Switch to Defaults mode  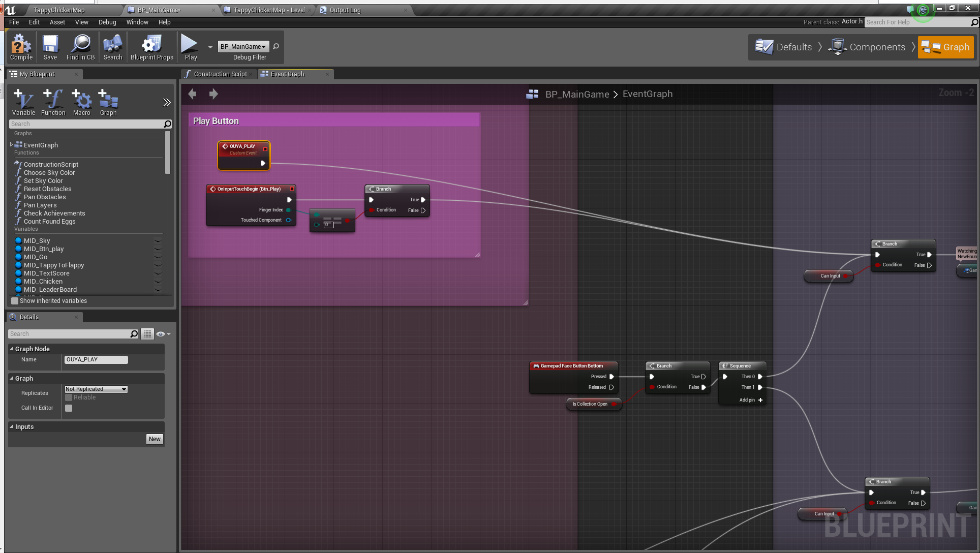(783, 47)
